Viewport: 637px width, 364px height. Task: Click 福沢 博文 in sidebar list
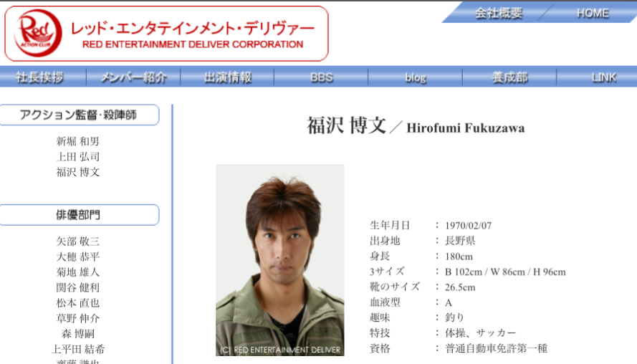click(78, 172)
